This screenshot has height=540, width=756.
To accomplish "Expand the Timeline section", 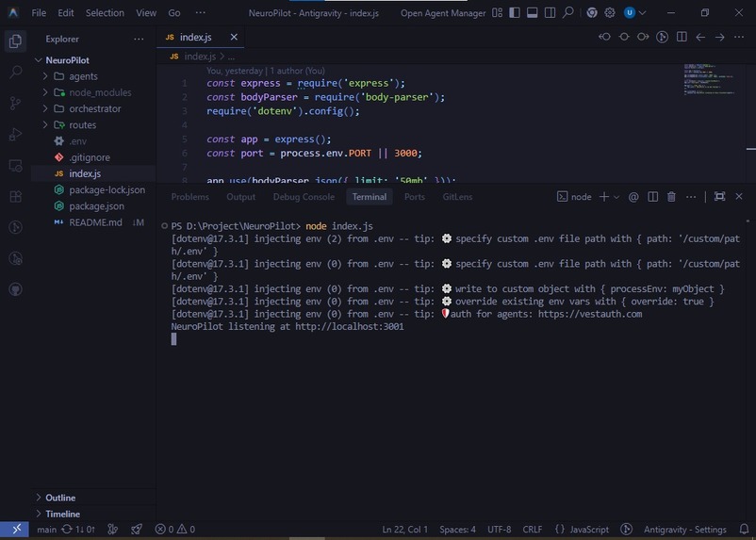I will pos(94,514).
